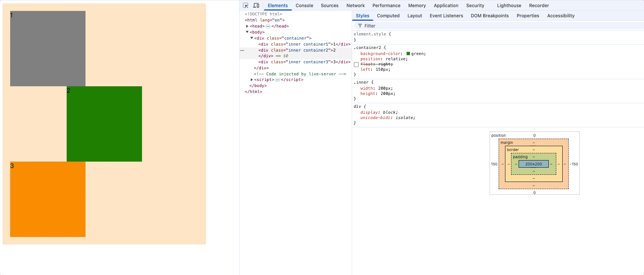
Task: Toggle the device toolbar icon
Action: (256, 5)
